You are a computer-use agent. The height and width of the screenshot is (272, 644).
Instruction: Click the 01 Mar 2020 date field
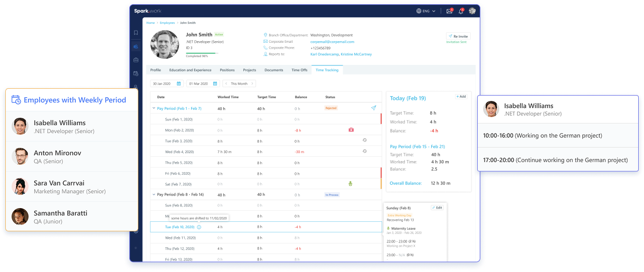click(203, 83)
